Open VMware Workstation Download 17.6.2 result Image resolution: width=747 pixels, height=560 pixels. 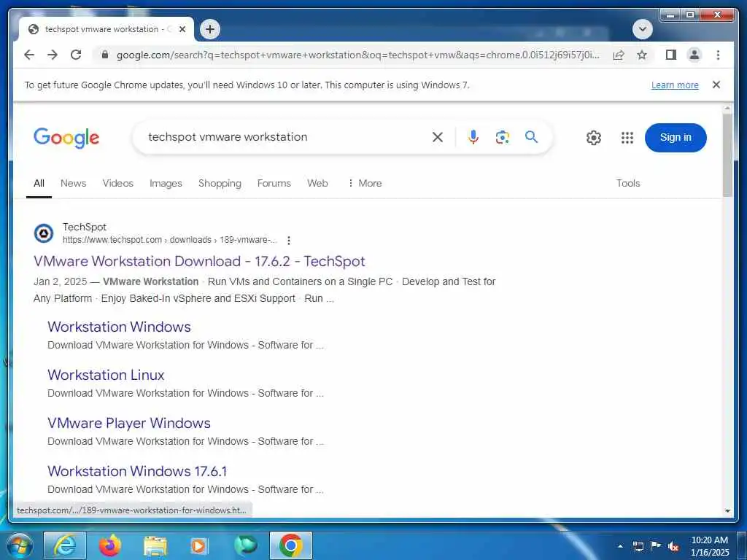199,261
